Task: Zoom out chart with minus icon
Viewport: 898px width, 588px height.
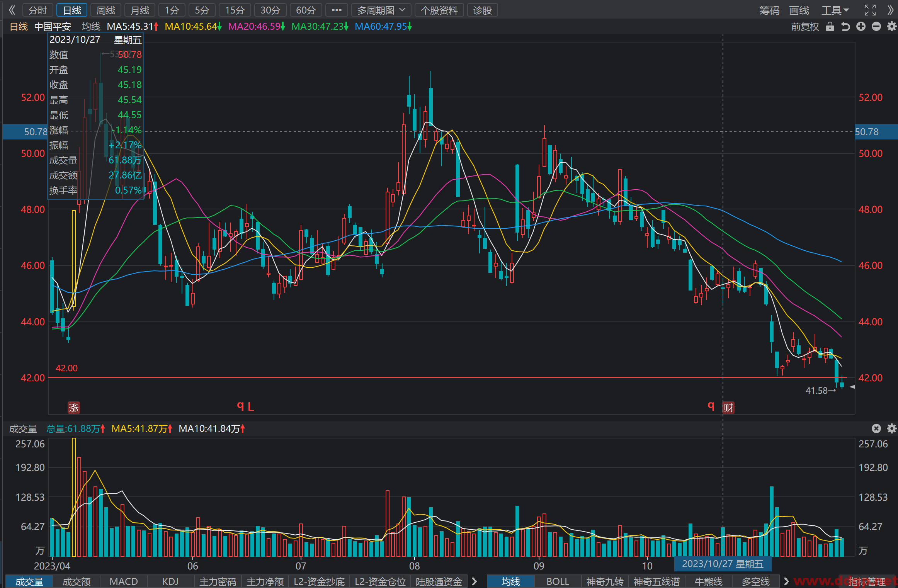Action: click(876, 27)
